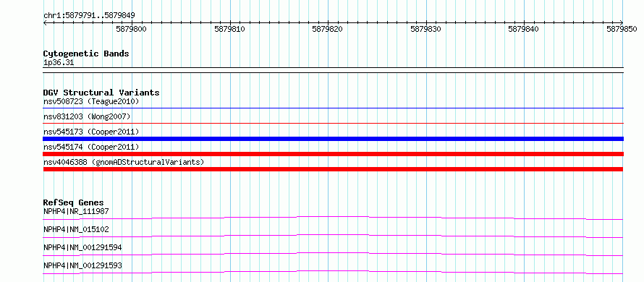Click the magenta NM_001291594 transcript line
The width and height of the screenshot is (644, 282).
[333, 254]
